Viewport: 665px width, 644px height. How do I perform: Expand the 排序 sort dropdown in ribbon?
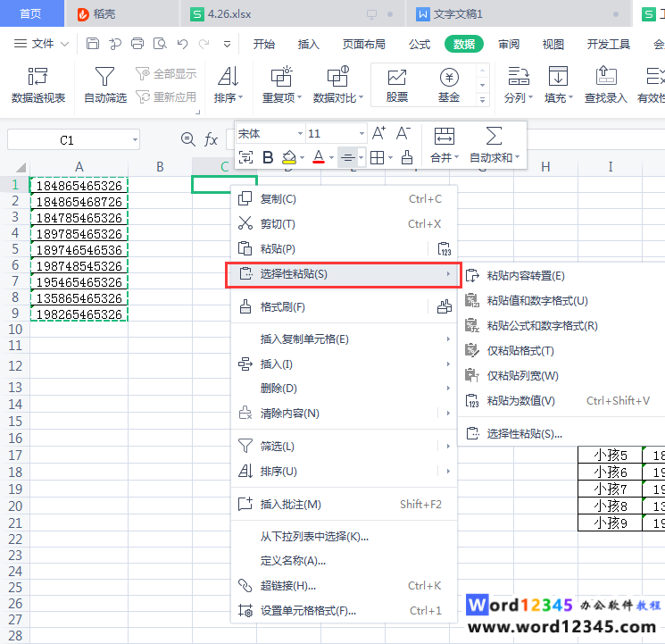(x=241, y=97)
